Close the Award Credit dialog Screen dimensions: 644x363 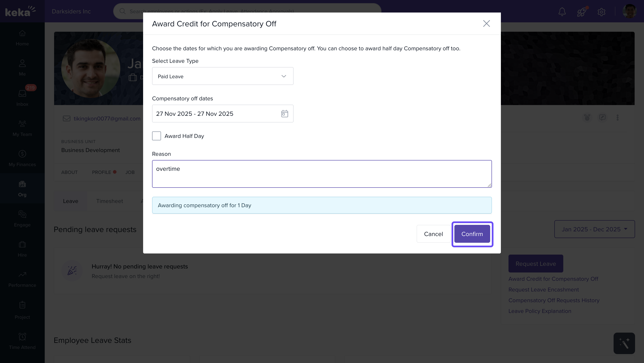tap(486, 23)
